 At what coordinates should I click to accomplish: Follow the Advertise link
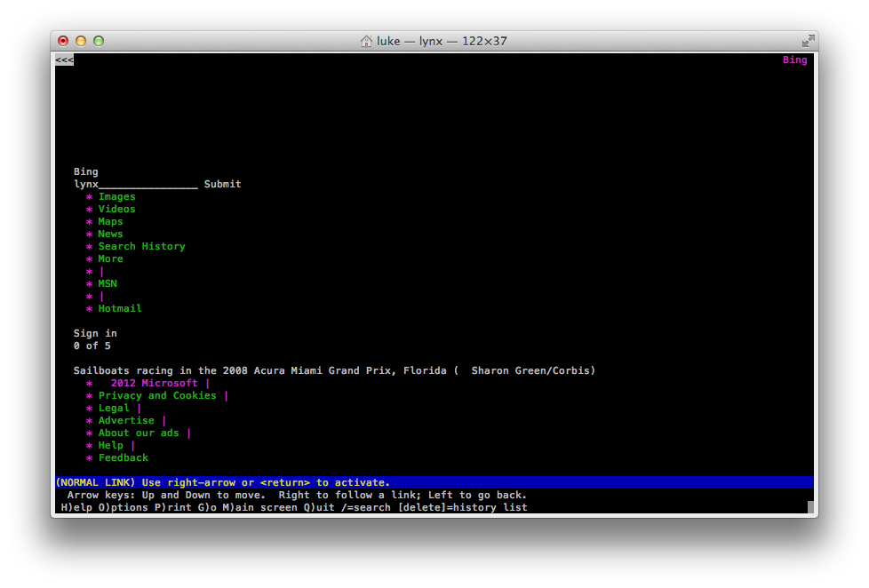pos(126,421)
